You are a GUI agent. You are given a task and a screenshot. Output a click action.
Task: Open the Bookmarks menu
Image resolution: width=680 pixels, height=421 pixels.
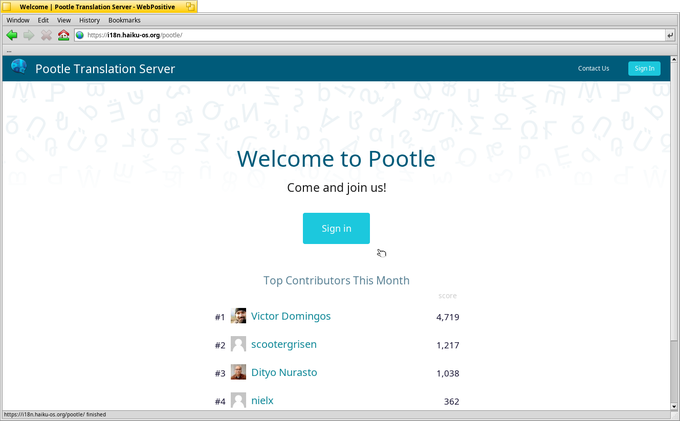(x=124, y=20)
